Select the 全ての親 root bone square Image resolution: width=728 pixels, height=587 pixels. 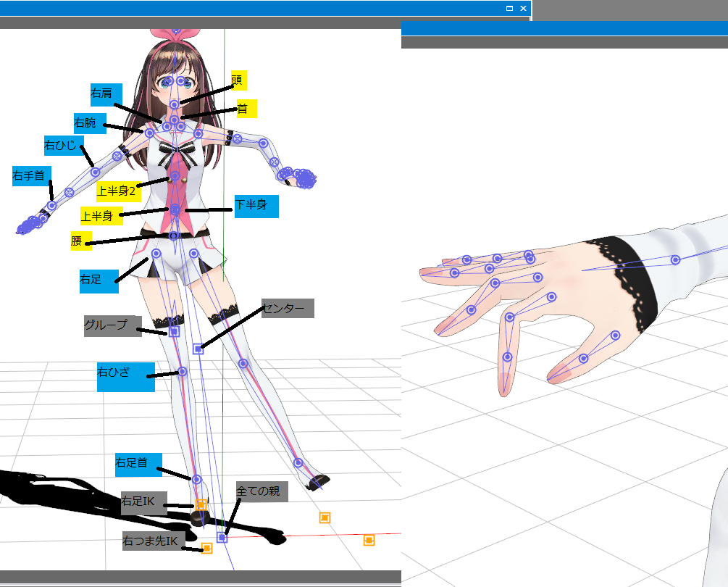pyautogui.click(x=222, y=538)
